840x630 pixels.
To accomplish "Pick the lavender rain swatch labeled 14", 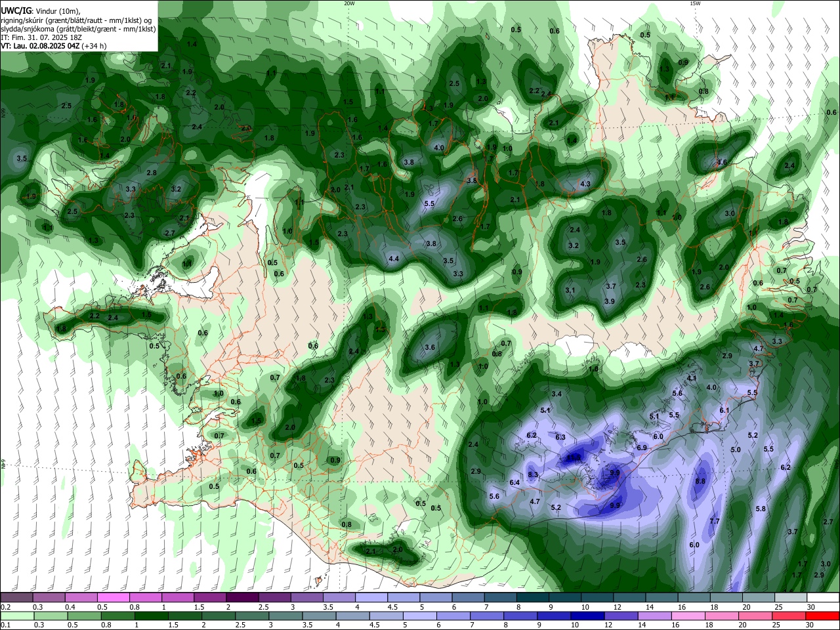I will click(x=654, y=616).
